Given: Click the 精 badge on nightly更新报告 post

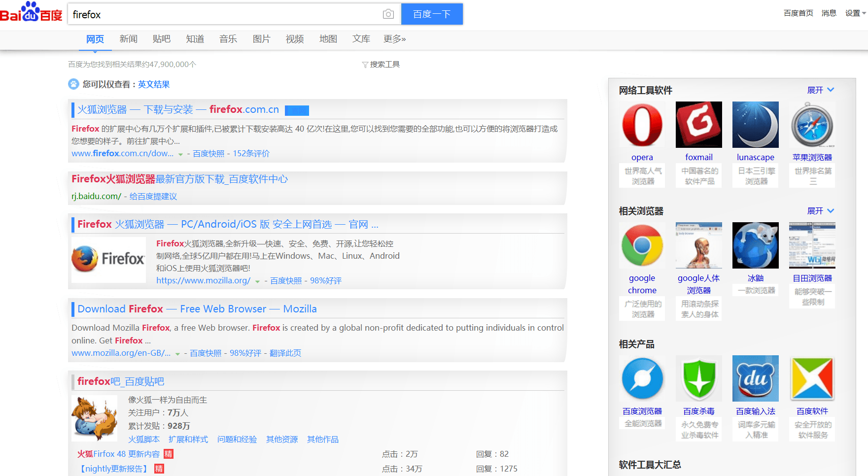Looking at the screenshot, I should [x=159, y=469].
